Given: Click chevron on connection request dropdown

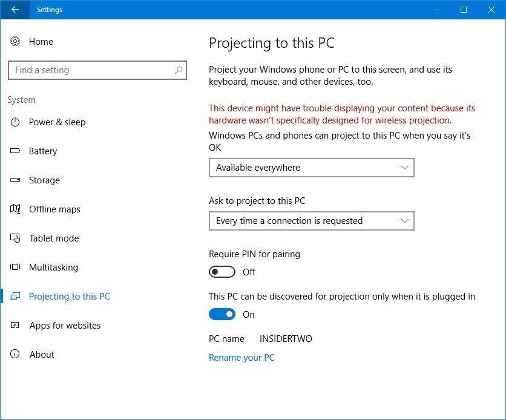Looking at the screenshot, I should pos(404,221).
